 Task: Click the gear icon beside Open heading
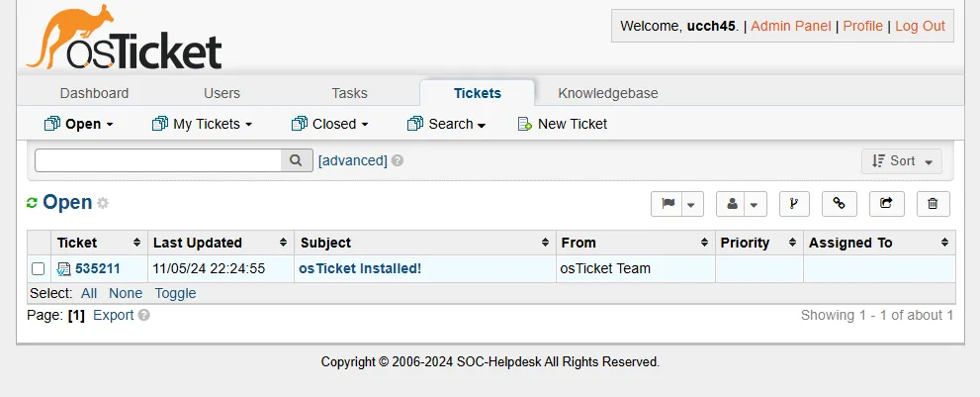103,203
